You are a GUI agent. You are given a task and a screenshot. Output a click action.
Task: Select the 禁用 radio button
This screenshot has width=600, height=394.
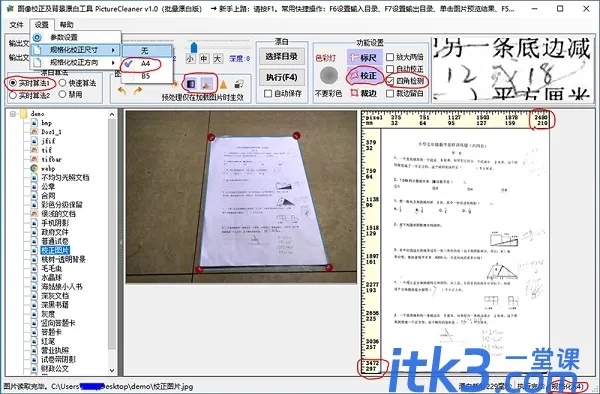(62, 94)
